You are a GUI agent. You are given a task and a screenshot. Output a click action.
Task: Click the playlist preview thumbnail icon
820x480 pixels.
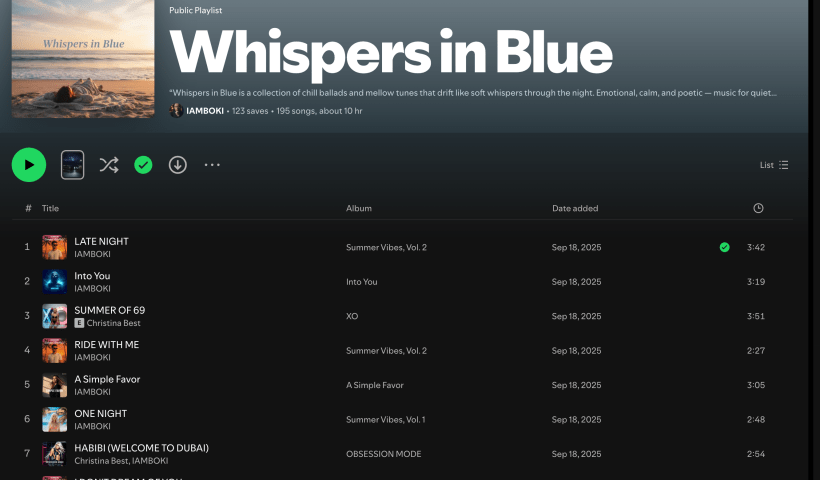73,165
